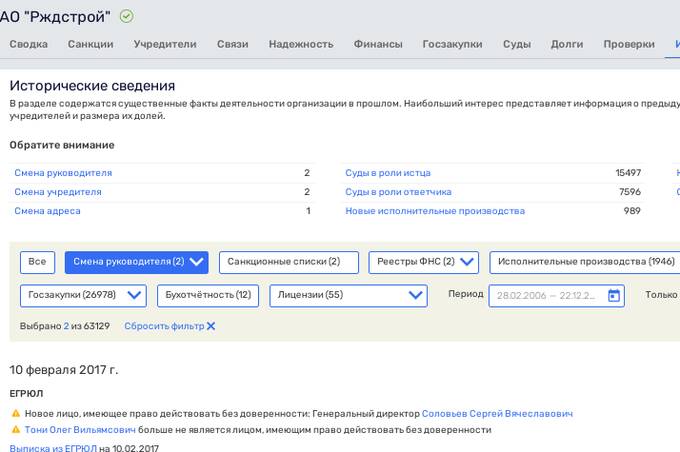Screen dimensions: 680x452
Task: Click the period date range field
Action: pyautogui.click(x=545, y=296)
